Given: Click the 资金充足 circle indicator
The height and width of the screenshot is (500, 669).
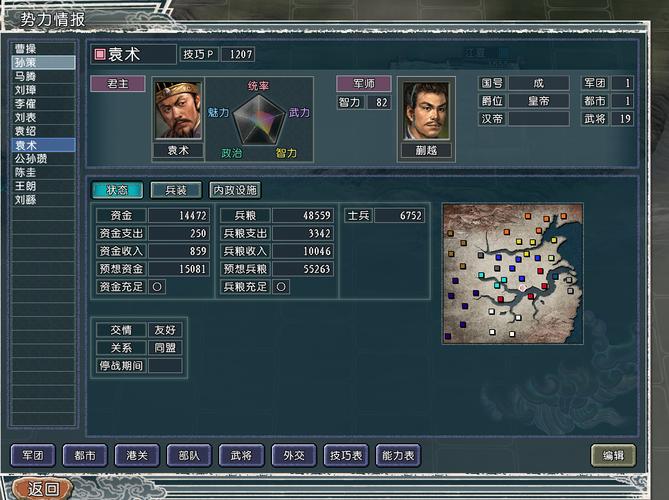Looking at the screenshot, I should [157, 287].
